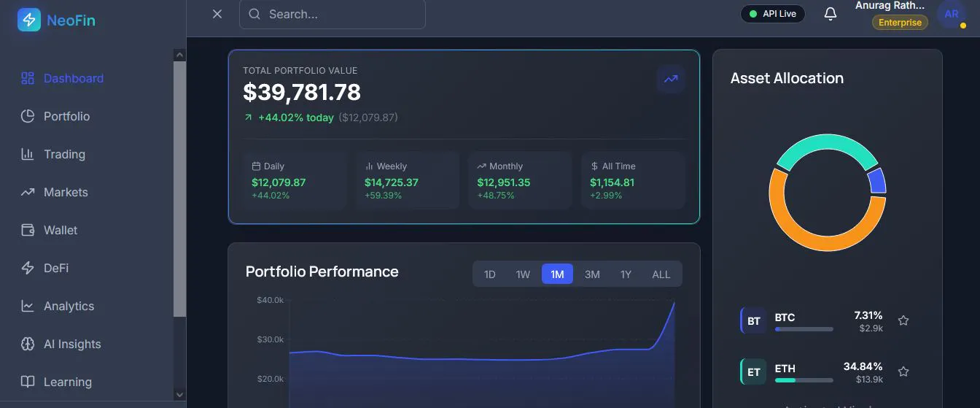This screenshot has height=408, width=980.
Task: Open the Weekly stat card
Action: (408, 181)
